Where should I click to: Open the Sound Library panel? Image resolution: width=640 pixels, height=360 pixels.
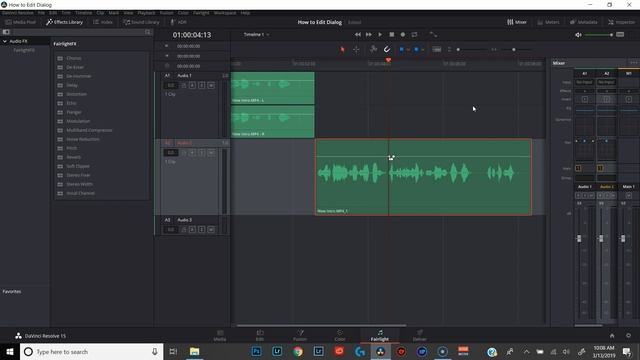[x=141, y=22]
